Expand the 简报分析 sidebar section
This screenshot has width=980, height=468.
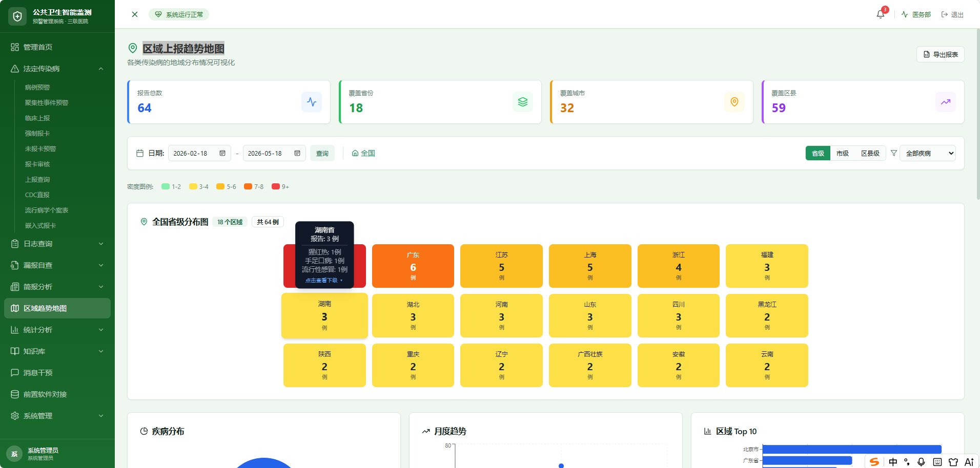pyautogui.click(x=57, y=287)
